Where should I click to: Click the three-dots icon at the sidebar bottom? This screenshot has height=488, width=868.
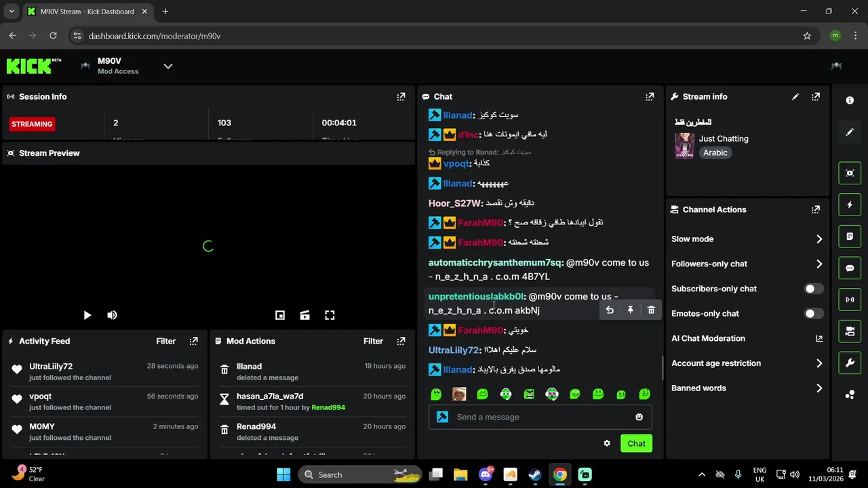click(850, 394)
